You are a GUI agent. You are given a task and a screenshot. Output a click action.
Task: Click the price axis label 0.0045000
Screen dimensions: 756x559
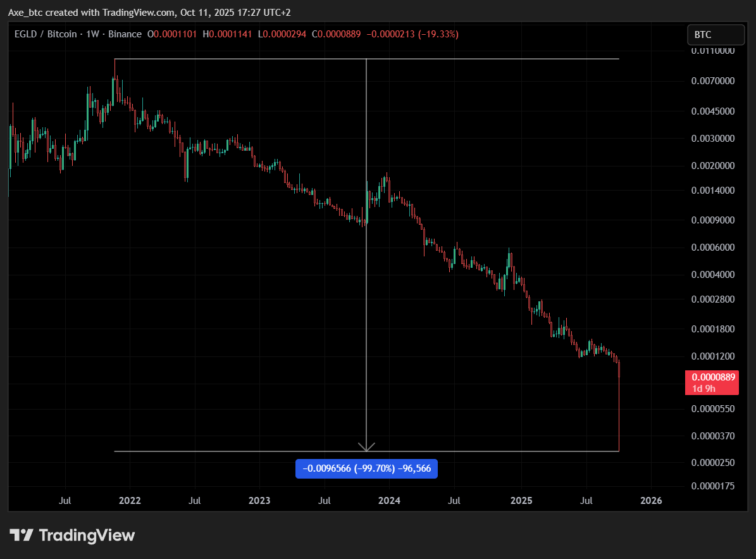point(713,111)
